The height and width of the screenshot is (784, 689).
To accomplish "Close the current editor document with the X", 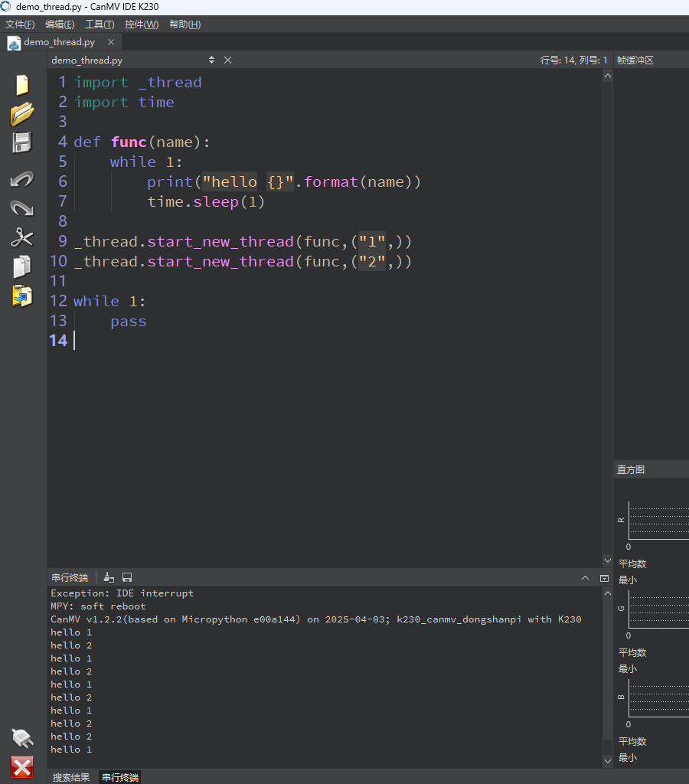I will pyautogui.click(x=227, y=60).
